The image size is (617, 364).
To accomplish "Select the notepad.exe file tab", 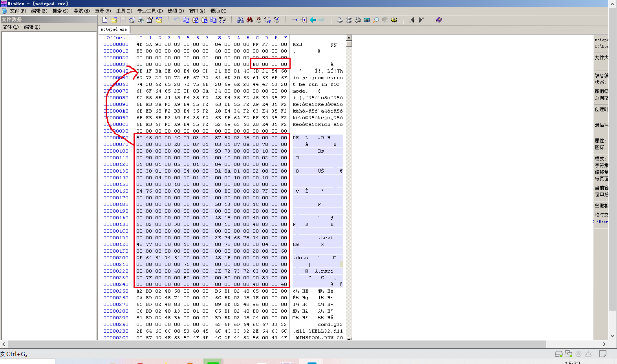I will tap(114, 29).
